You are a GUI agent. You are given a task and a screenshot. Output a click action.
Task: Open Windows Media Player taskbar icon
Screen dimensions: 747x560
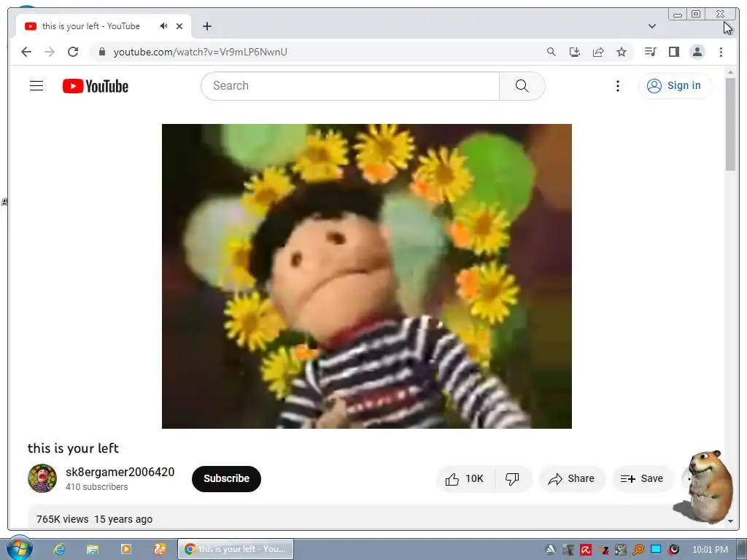[125, 549]
